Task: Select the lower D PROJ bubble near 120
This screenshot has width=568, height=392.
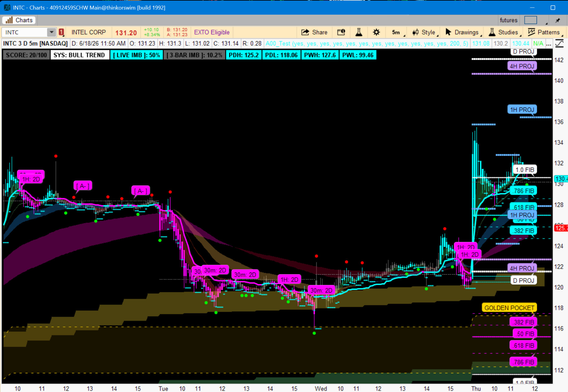Action: pyautogui.click(x=523, y=281)
